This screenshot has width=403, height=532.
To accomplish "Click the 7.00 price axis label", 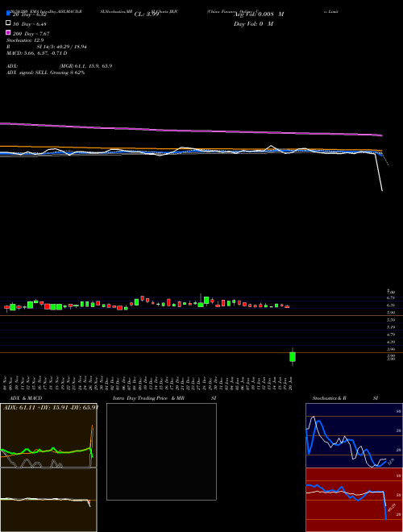I will pos(391,292).
